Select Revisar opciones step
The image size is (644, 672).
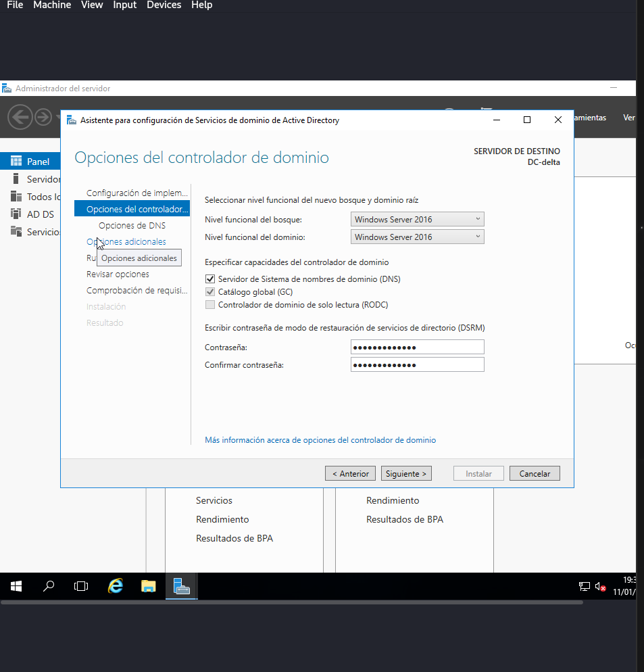(x=118, y=274)
